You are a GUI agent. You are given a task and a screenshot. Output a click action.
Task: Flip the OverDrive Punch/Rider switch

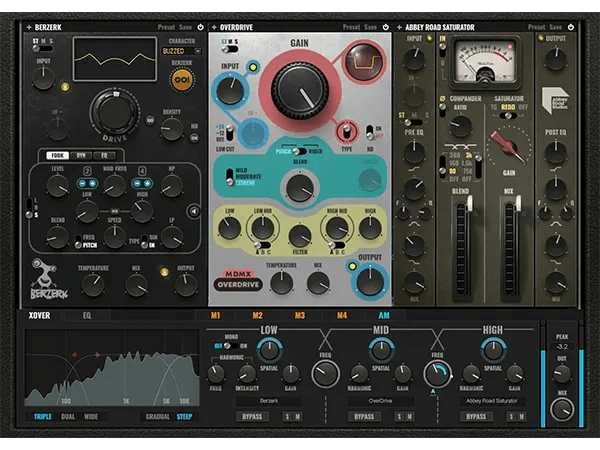tap(300, 152)
